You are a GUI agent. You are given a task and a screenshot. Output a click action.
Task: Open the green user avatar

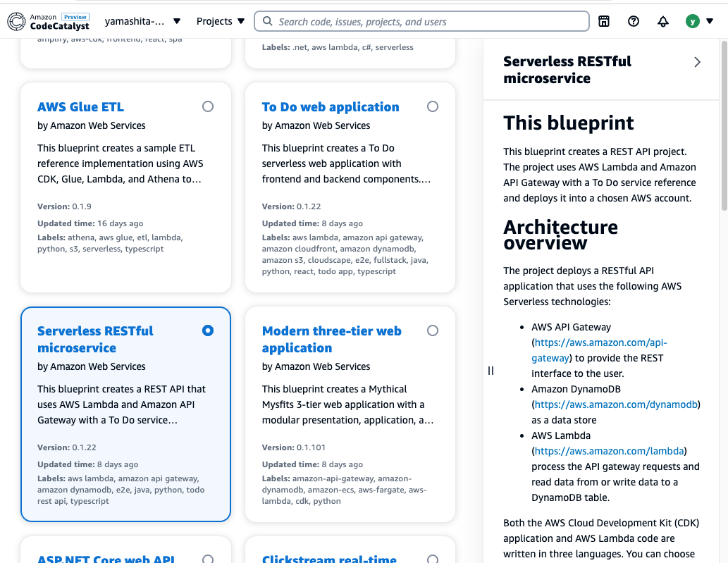[x=692, y=21]
